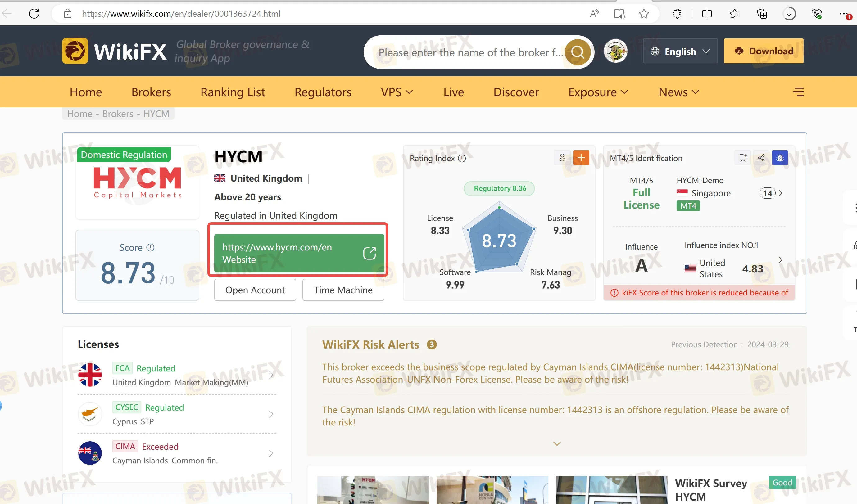Click the Score info circle icon

point(150,247)
